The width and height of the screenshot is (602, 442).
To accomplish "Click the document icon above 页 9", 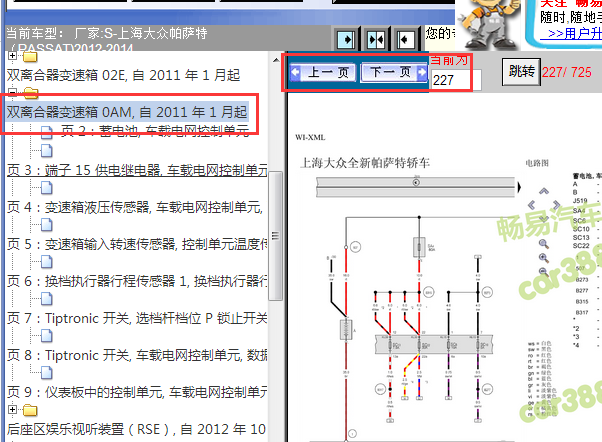I will pos(47,373).
